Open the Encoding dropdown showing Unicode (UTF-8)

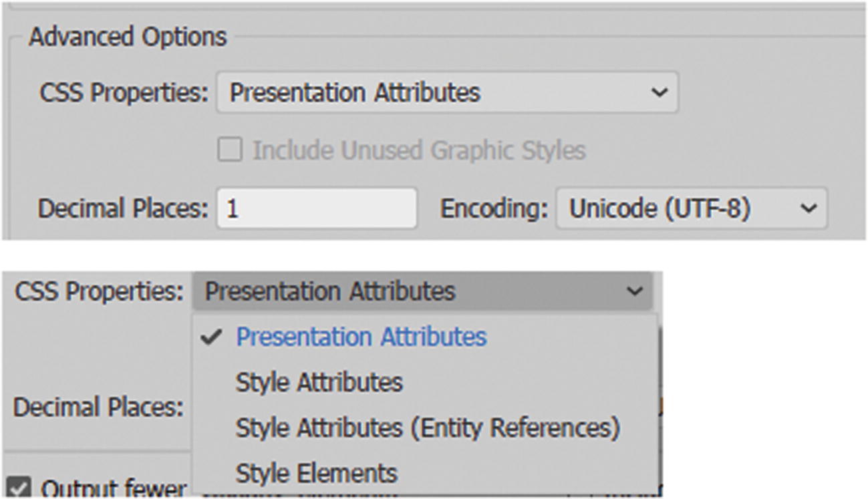click(x=691, y=209)
